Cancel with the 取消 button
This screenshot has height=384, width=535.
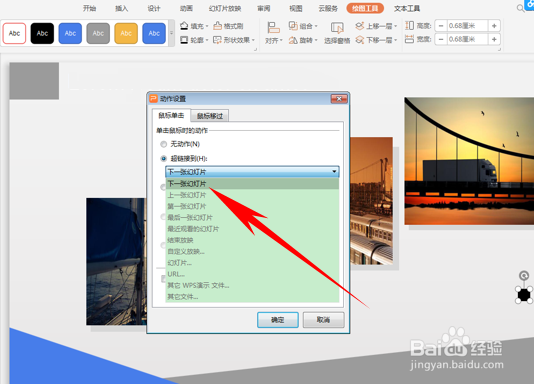pyautogui.click(x=323, y=320)
